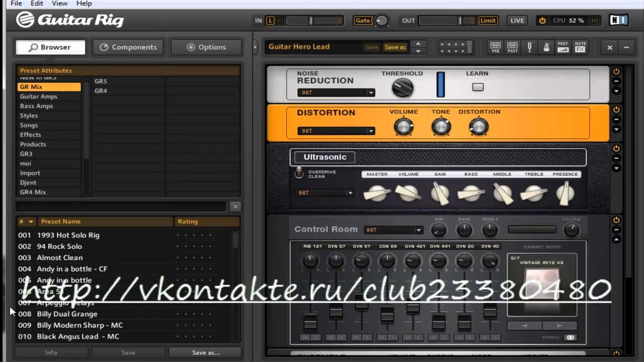Click the Control Room Volume knob

coord(571,230)
